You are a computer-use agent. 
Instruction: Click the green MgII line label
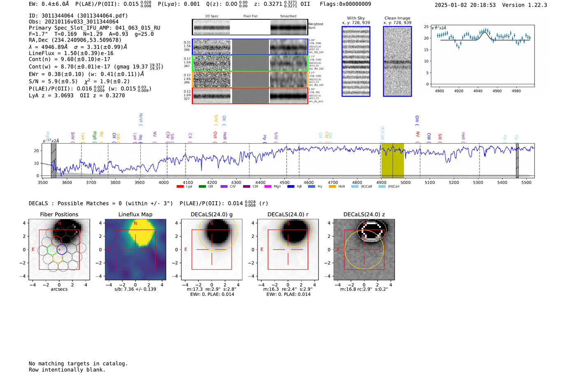pos(94,137)
